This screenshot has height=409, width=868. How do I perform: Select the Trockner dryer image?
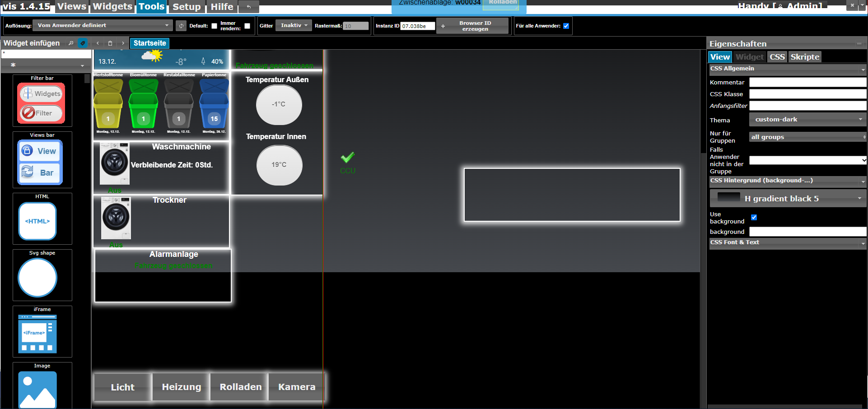[116, 218]
